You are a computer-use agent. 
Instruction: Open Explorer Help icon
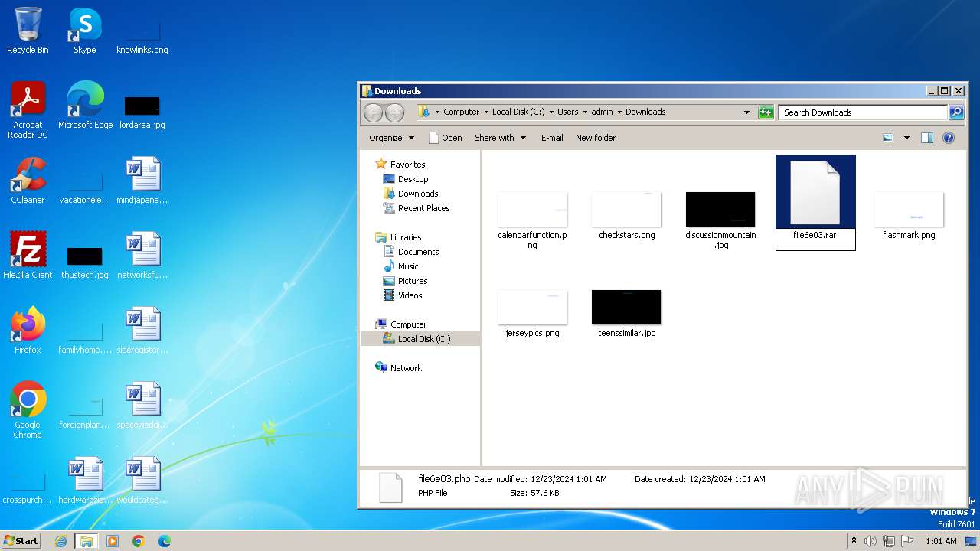[x=949, y=138]
